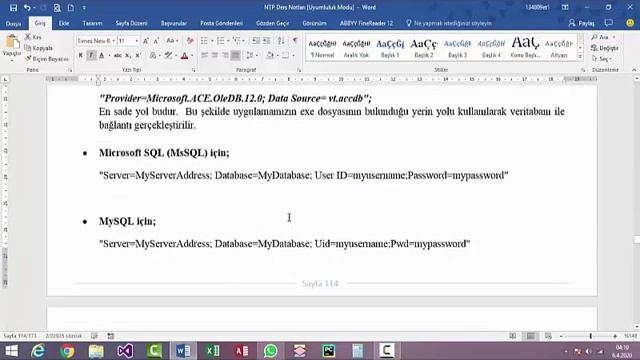This screenshot has height=360, width=640.
Task: Open print preview from the quick access toolbar
Action: [x=57, y=8]
